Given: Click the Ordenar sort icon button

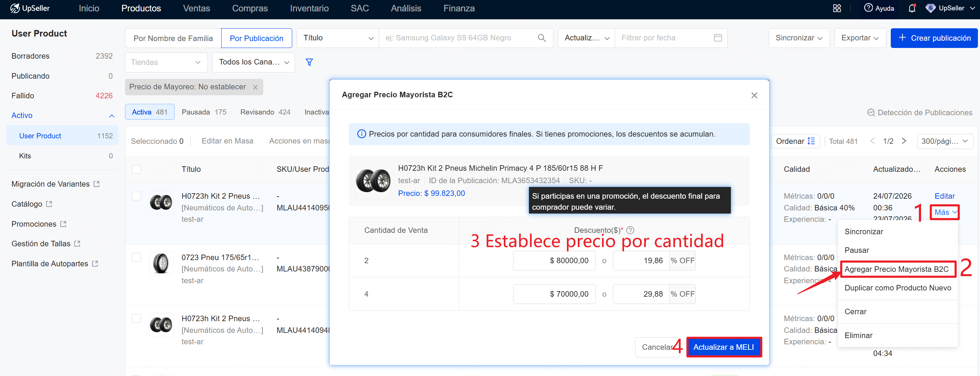Looking at the screenshot, I should click(795, 141).
